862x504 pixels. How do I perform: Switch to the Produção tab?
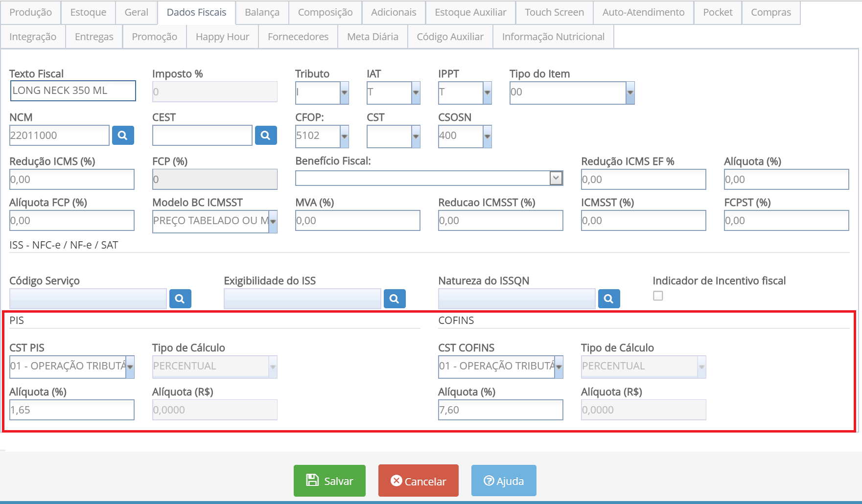31,12
